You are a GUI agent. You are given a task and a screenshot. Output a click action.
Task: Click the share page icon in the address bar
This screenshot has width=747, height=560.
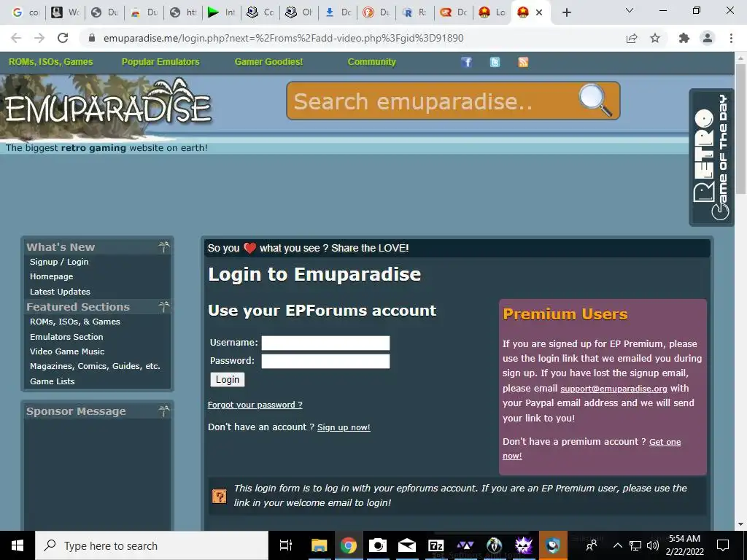coord(632,38)
